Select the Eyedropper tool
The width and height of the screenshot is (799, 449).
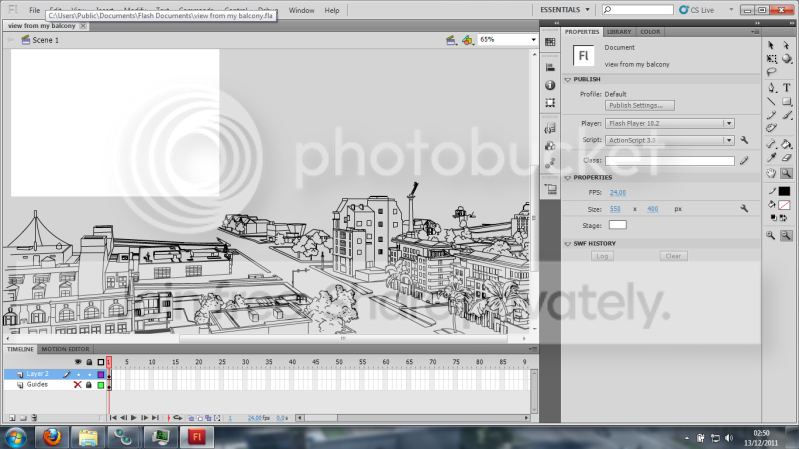pyautogui.click(x=771, y=158)
